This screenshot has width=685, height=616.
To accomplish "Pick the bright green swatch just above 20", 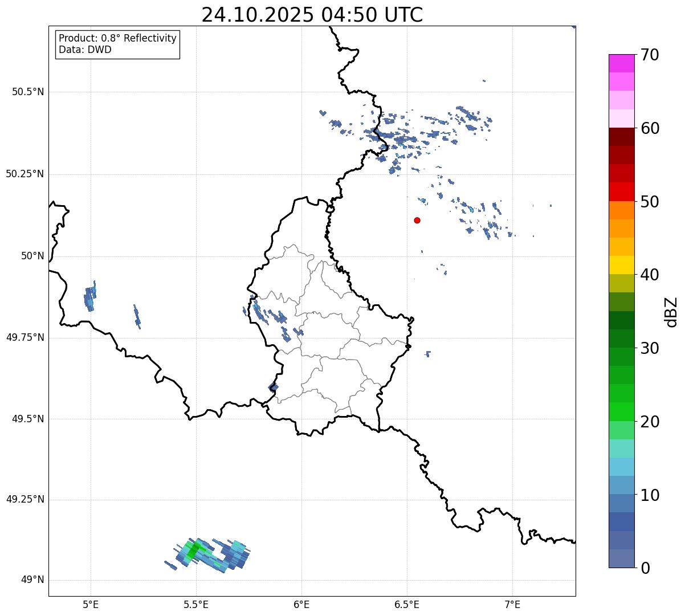I will point(621,412).
